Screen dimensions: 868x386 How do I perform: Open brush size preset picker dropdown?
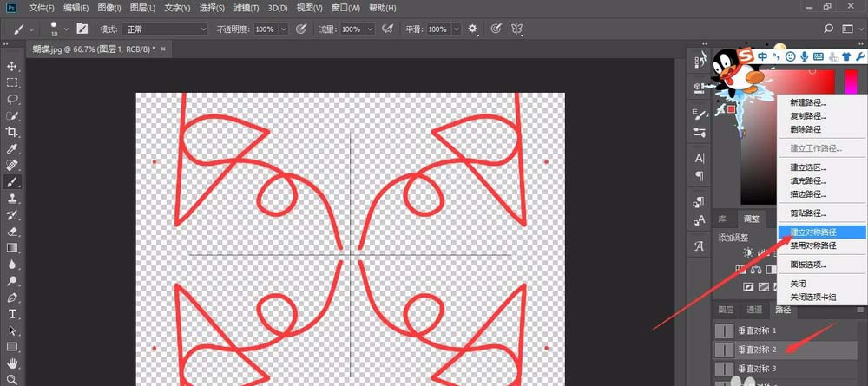coord(67,29)
